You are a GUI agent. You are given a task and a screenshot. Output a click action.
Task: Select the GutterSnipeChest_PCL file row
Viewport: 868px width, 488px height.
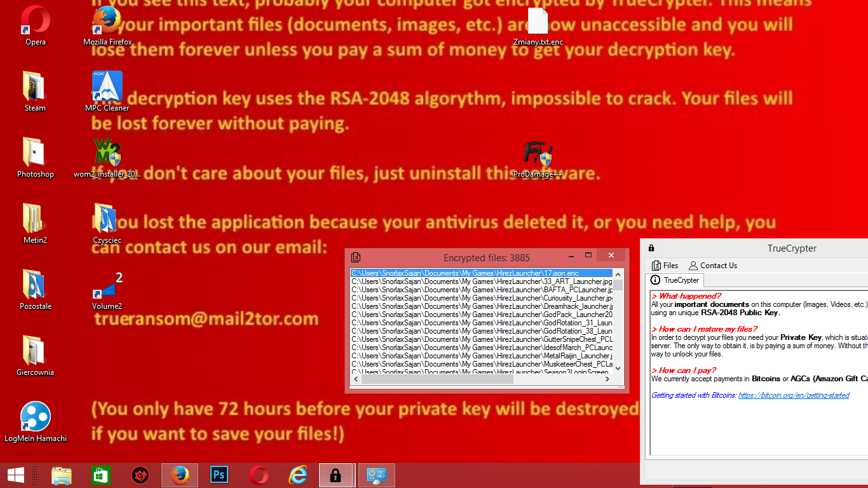pyautogui.click(x=482, y=339)
